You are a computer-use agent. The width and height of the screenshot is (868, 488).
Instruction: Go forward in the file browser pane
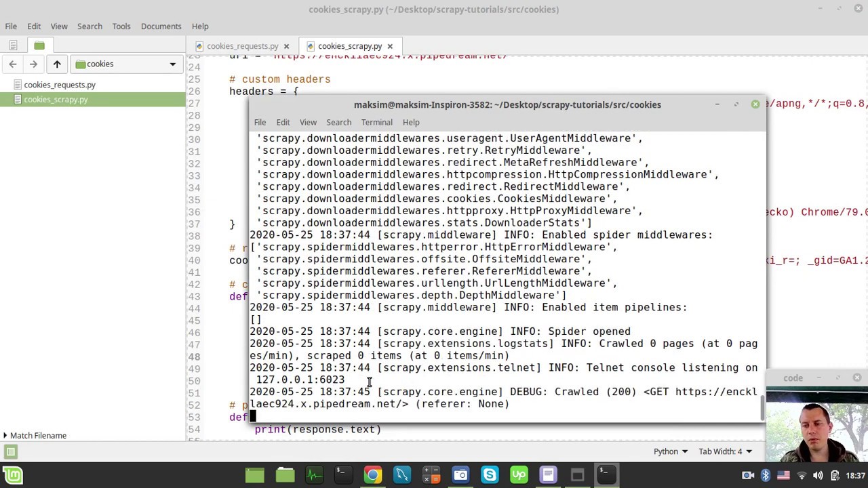point(33,64)
